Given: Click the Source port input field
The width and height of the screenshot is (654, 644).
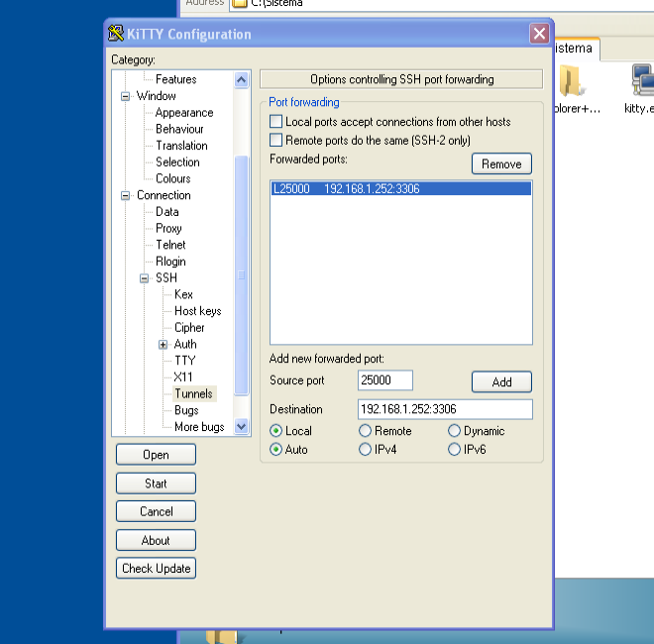Looking at the screenshot, I should click(x=385, y=380).
